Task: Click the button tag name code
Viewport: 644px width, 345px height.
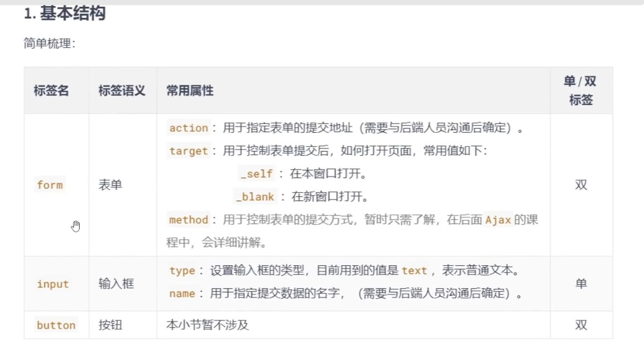Action: pyautogui.click(x=56, y=325)
